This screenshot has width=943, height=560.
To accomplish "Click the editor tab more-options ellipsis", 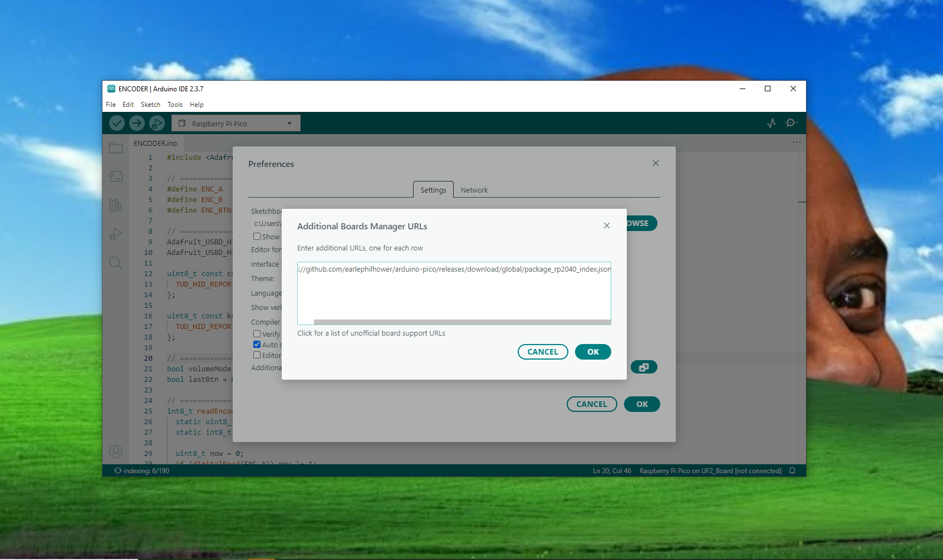I will click(x=797, y=143).
